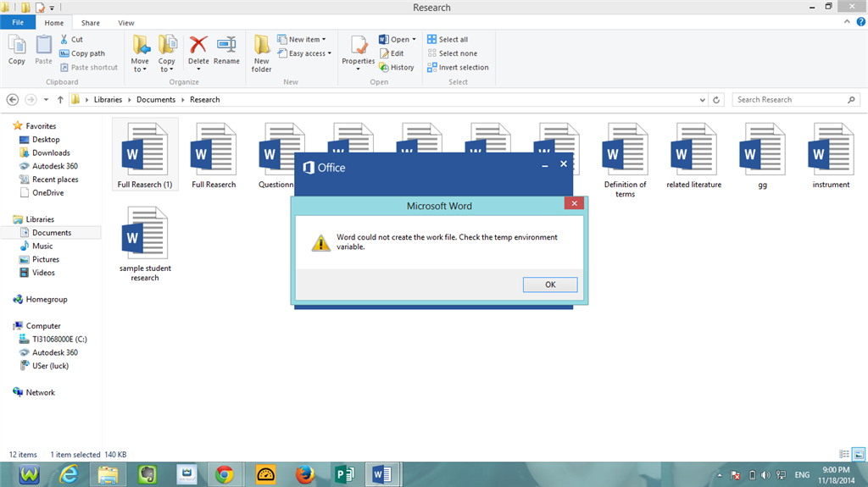Click the volume speaker tray icon

coord(765,475)
